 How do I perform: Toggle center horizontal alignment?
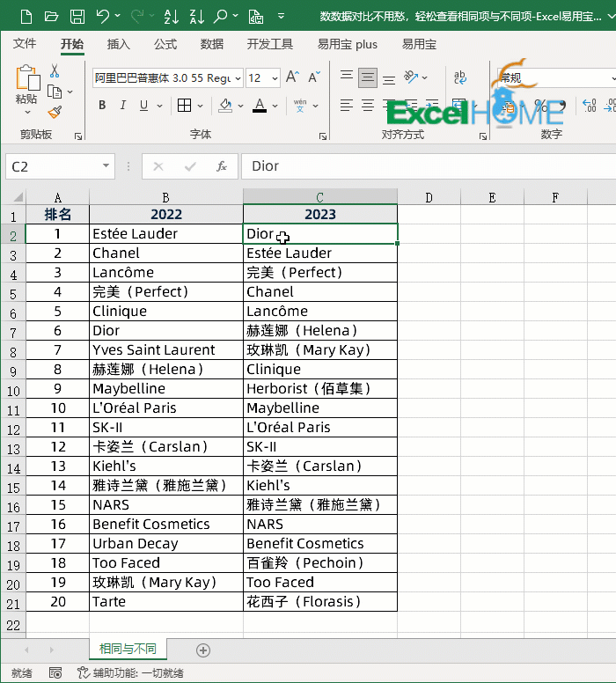[368, 106]
